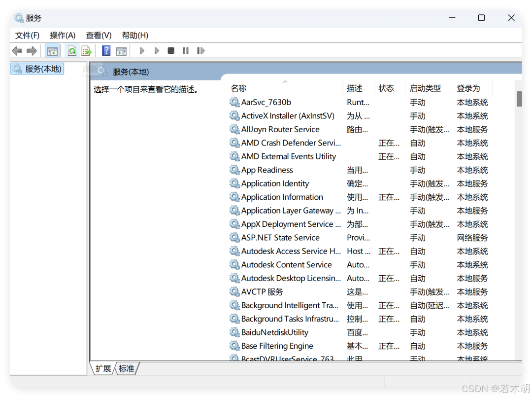Open the Help question mark icon
This screenshot has height=397, width=532.
[x=106, y=51]
